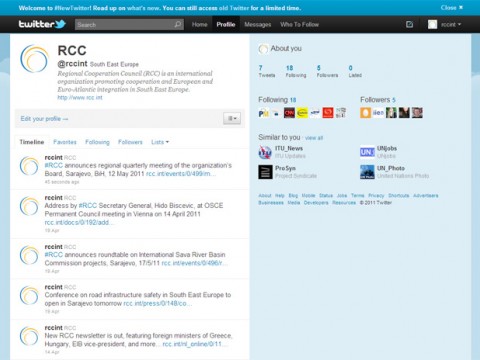Click the Edit your profile link

(x=44, y=119)
